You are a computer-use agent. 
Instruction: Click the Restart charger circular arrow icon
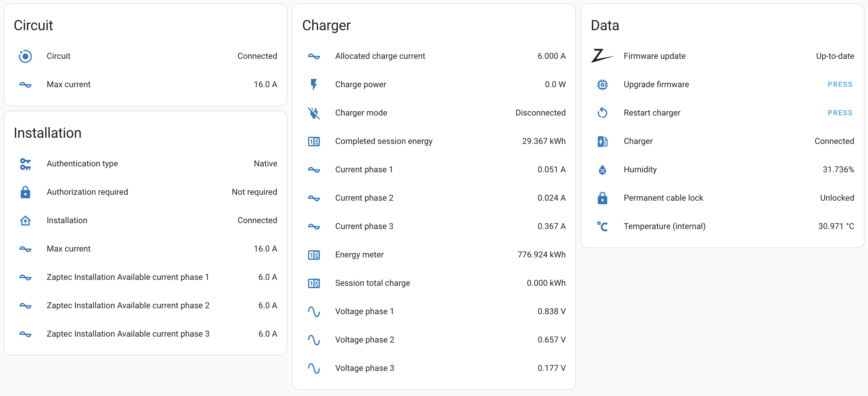click(x=602, y=113)
